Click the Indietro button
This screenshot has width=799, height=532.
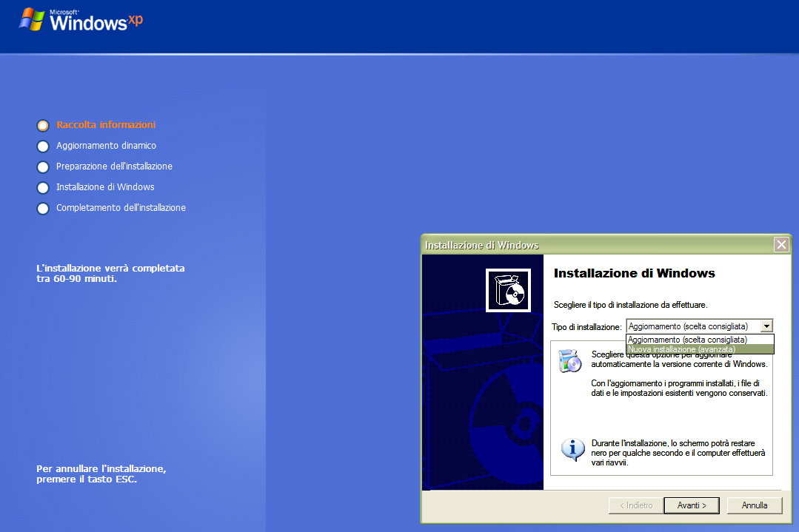point(636,505)
